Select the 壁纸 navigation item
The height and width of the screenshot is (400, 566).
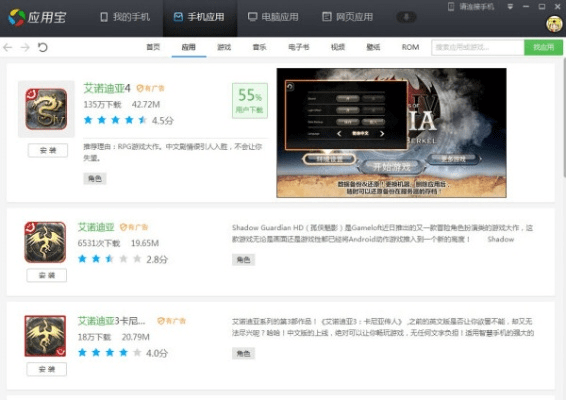(373, 47)
